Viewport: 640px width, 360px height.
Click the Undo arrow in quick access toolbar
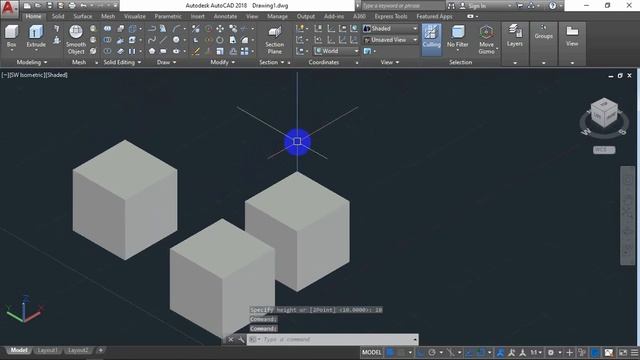[83, 6]
